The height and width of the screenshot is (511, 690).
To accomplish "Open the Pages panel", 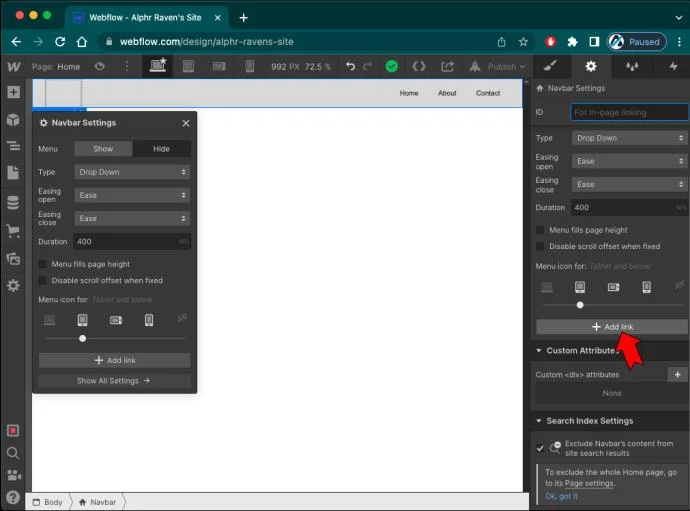I will pos(13,172).
